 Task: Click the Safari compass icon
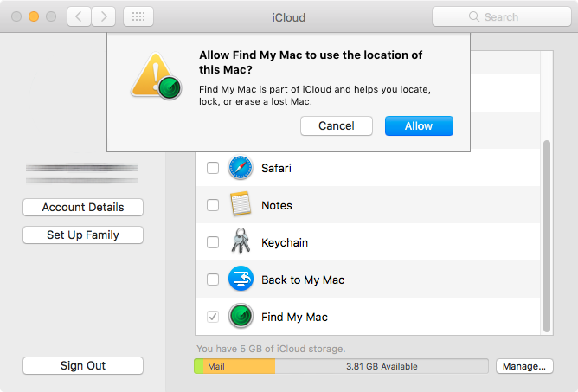pos(241,168)
